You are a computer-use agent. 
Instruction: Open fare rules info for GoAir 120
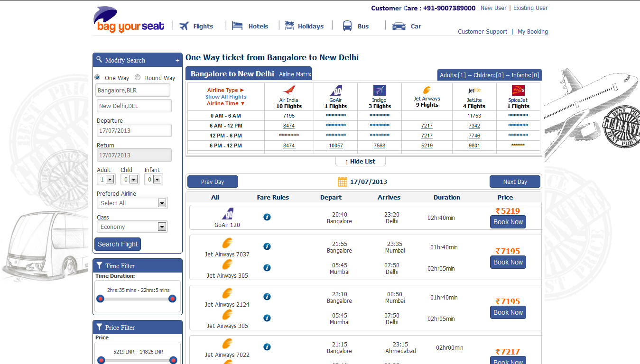click(x=267, y=217)
